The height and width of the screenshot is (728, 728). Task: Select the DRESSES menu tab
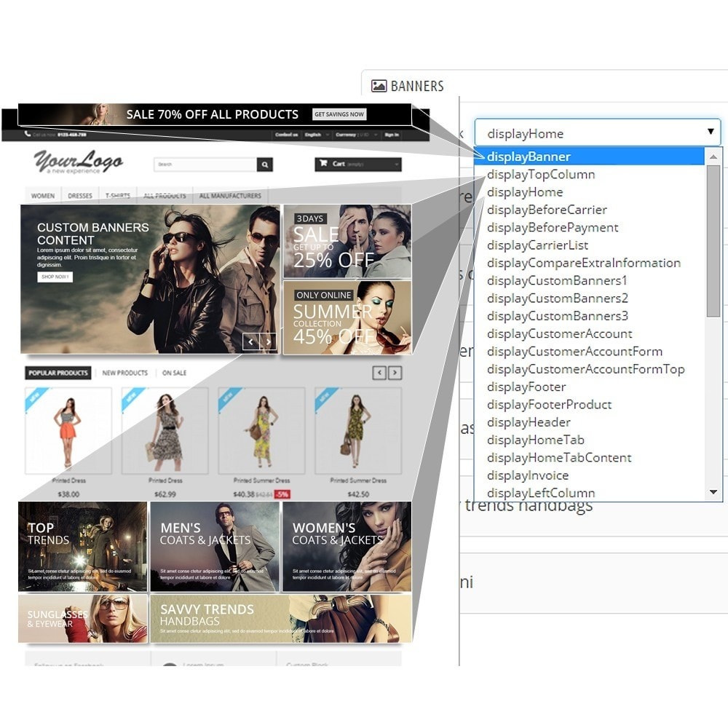coord(79,195)
